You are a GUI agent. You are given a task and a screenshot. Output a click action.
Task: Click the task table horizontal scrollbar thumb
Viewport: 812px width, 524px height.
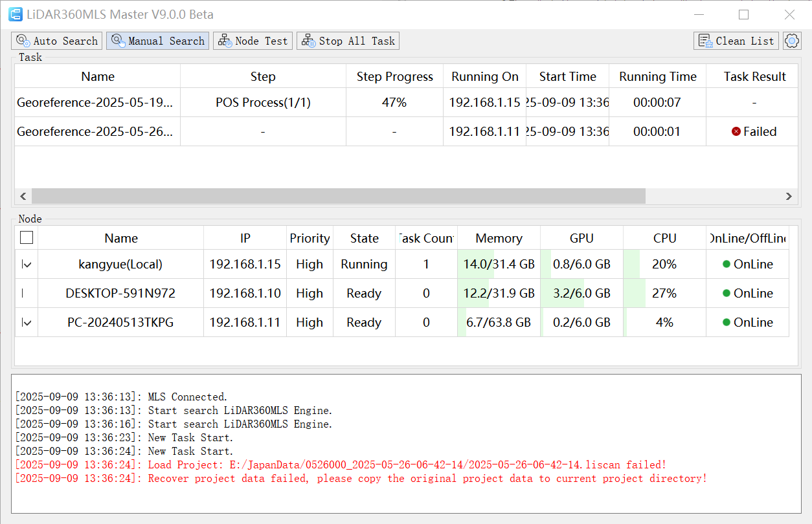point(338,196)
